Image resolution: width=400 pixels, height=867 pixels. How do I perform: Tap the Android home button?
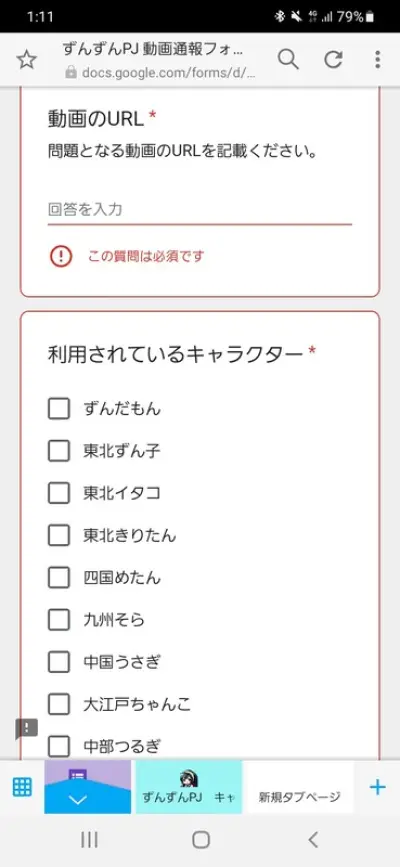pyautogui.click(x=201, y=839)
